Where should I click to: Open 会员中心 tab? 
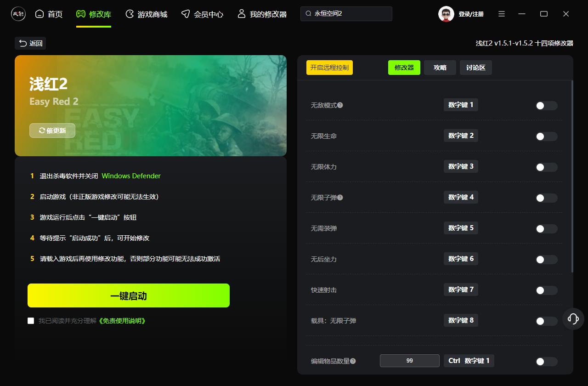202,14
